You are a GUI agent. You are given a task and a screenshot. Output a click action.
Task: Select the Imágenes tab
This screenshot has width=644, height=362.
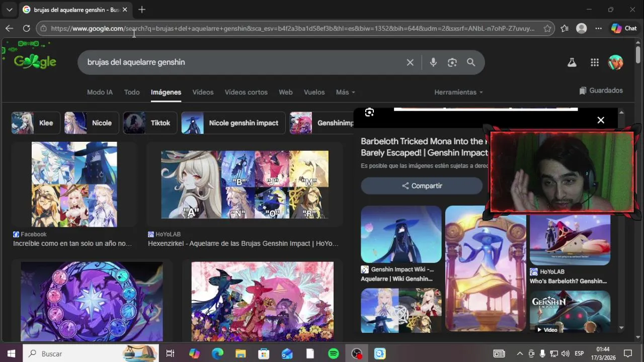(x=166, y=93)
